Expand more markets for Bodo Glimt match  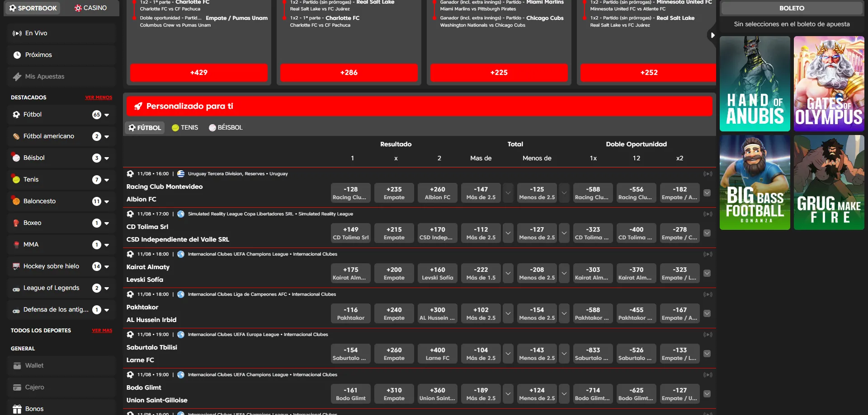(x=707, y=394)
